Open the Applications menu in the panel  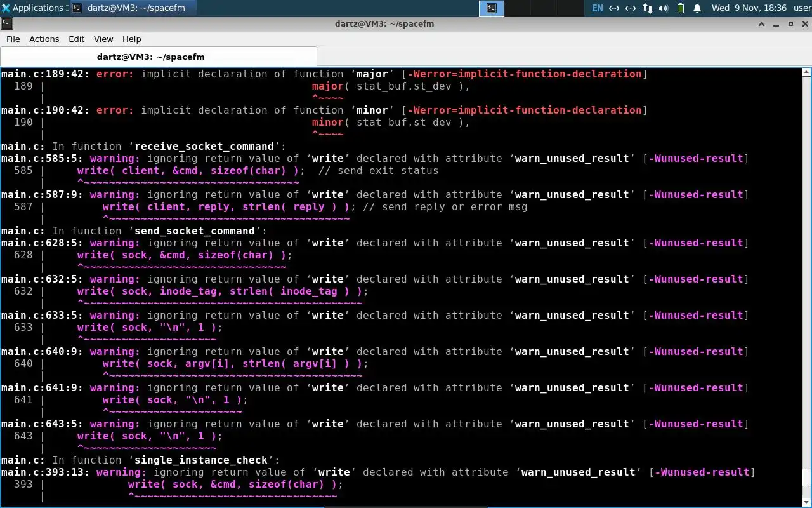click(x=33, y=8)
